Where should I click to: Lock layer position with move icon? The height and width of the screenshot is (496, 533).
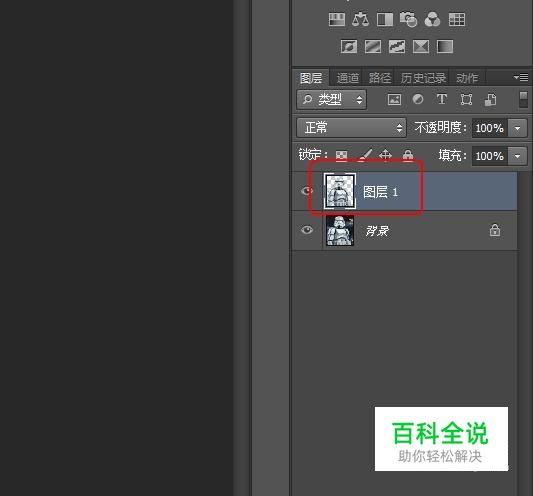(385, 155)
